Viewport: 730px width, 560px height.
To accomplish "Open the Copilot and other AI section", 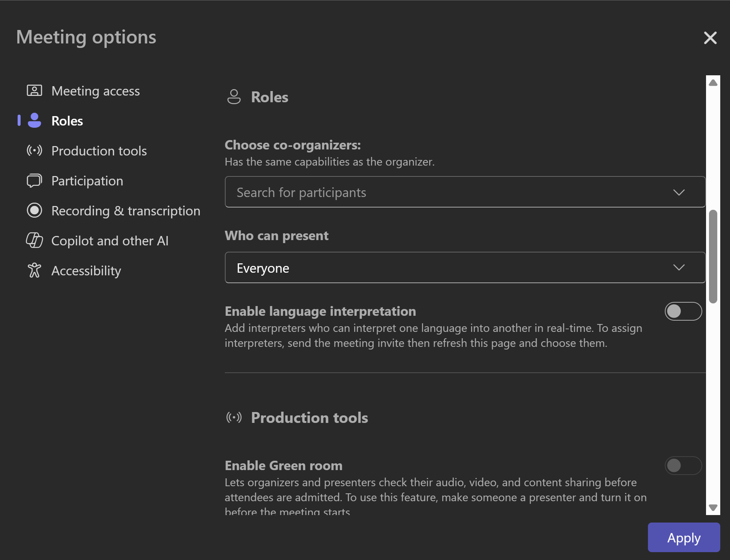I will pos(110,241).
